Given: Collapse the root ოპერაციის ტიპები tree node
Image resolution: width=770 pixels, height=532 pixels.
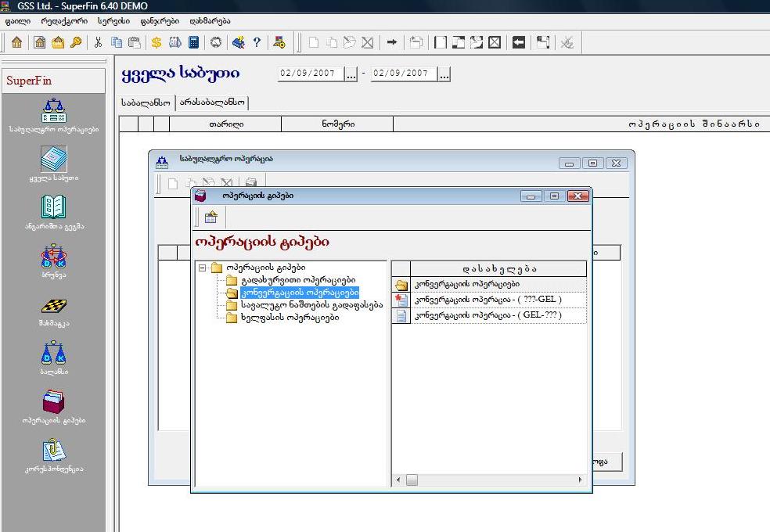Looking at the screenshot, I should 203,268.
